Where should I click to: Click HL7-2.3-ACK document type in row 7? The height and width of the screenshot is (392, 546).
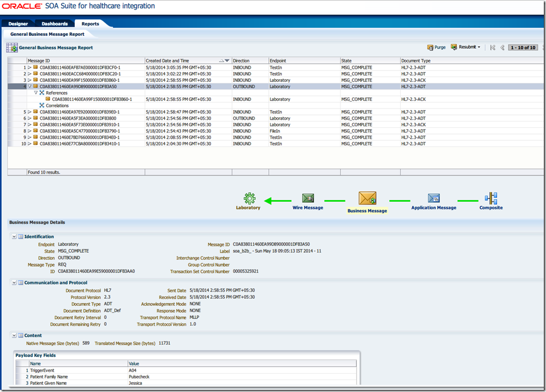(413, 125)
